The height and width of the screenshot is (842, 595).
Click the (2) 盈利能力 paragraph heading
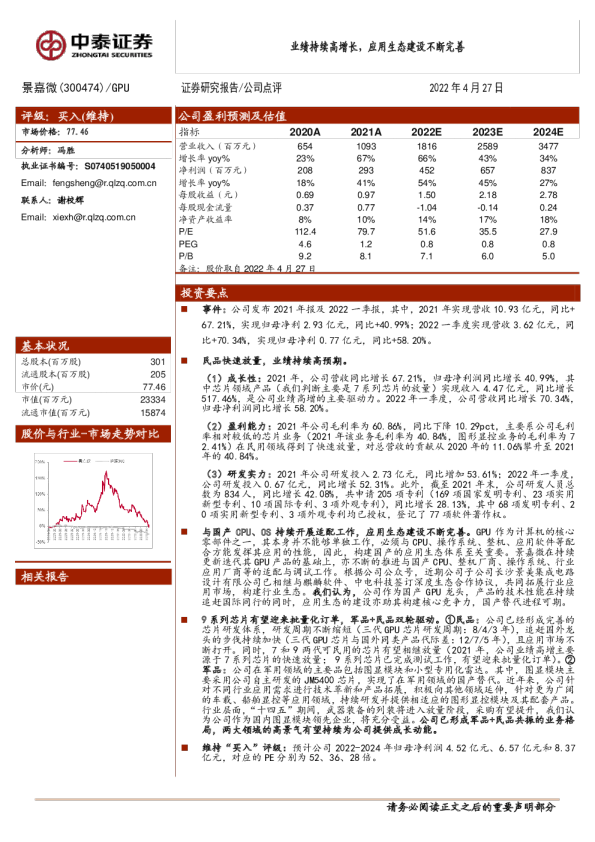[242, 426]
